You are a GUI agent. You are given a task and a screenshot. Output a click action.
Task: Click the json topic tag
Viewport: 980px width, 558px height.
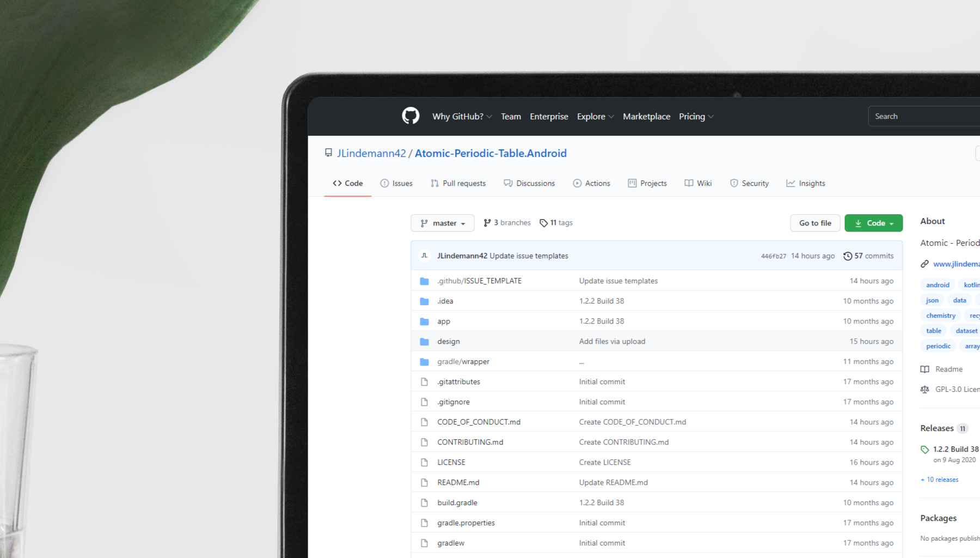pyautogui.click(x=932, y=300)
